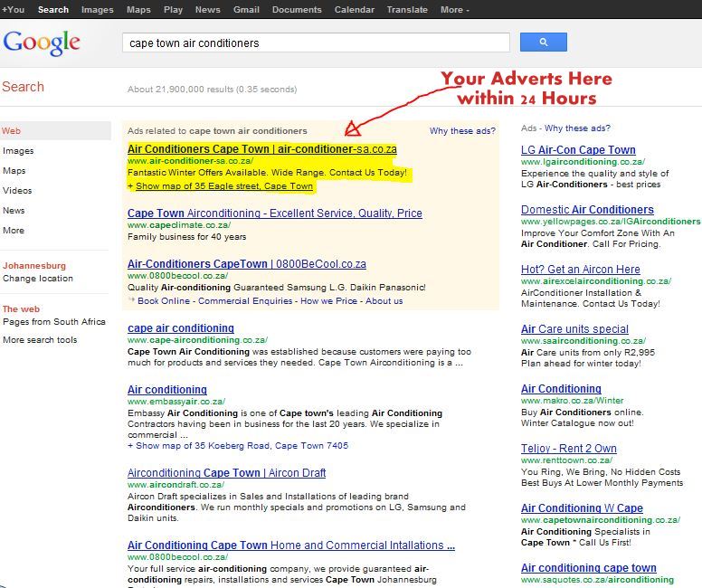Open Teljoy - Rent 2 Own ad
Screen dimensions: 702x588
[569, 449]
